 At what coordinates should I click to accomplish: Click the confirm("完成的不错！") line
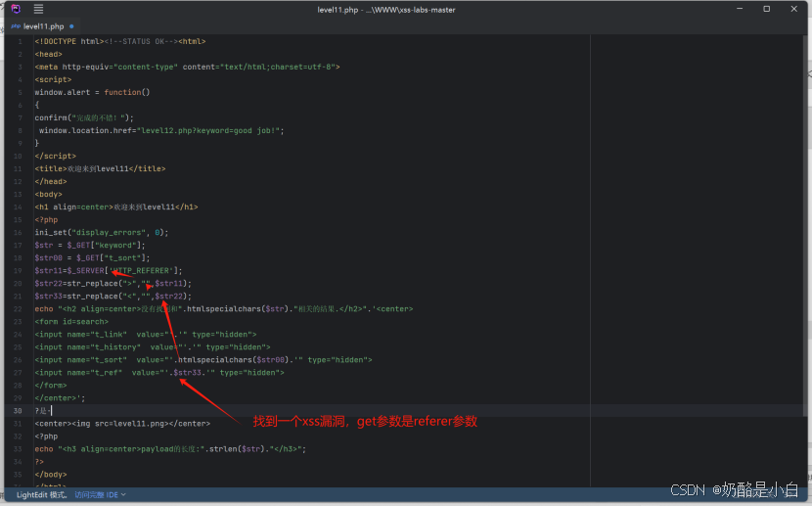tap(84, 117)
